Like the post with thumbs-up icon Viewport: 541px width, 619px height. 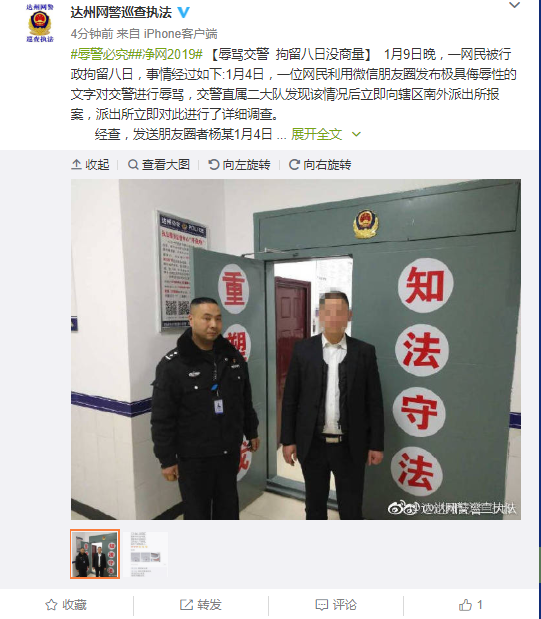[465, 605]
